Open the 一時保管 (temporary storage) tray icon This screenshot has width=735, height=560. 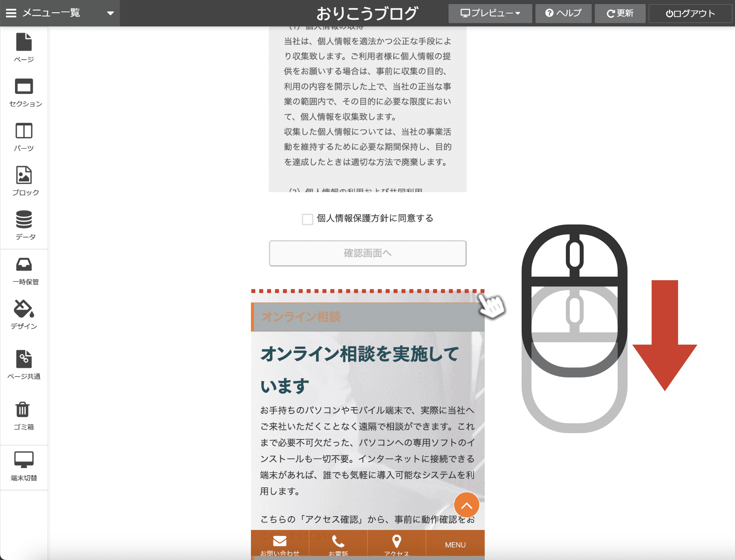[24, 265]
